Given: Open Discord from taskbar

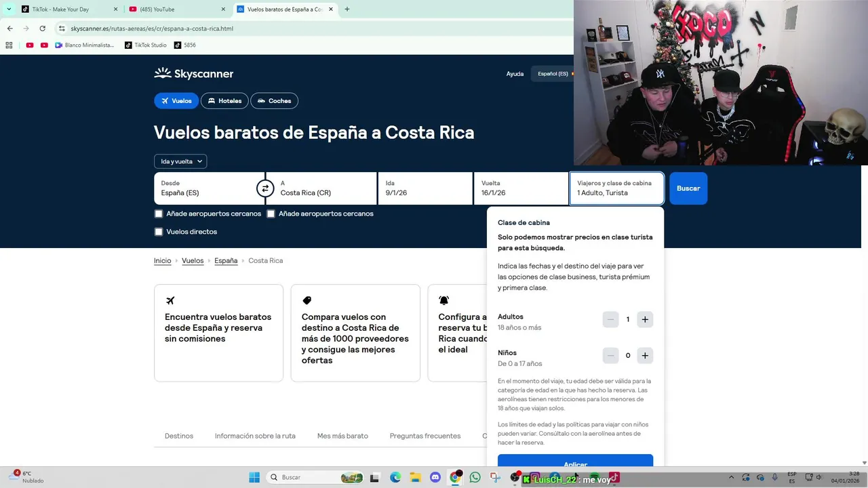Looking at the screenshot, I should (435, 477).
